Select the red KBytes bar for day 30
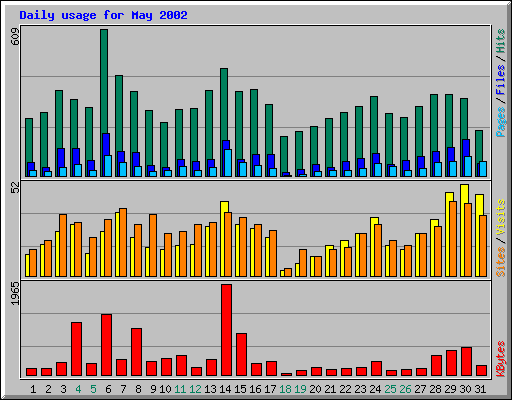This screenshot has height=400, width=512. [x=466, y=362]
